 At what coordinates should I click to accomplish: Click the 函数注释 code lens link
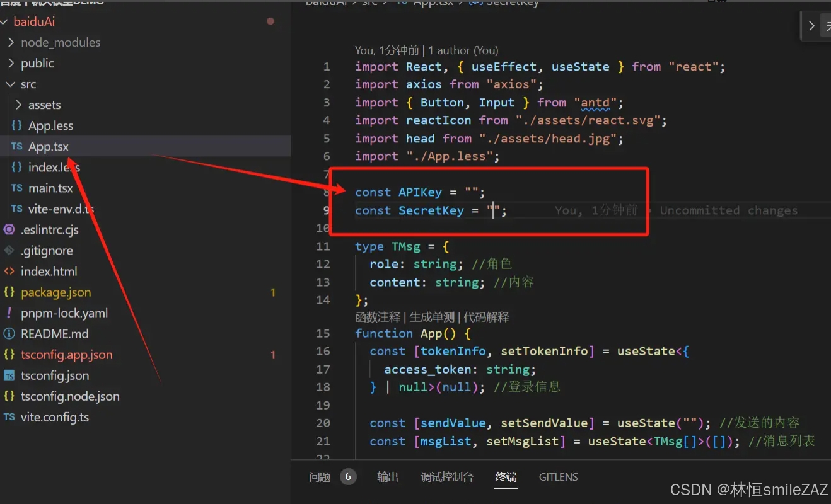coord(378,317)
